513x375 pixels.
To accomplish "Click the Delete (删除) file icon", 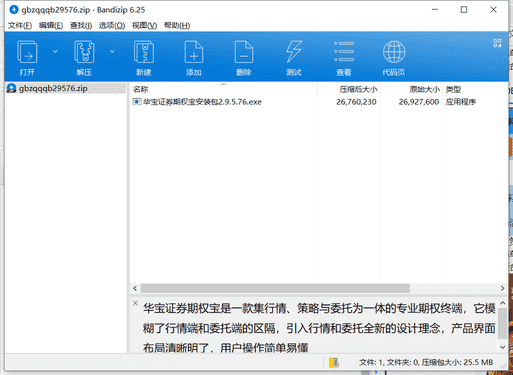I will click(244, 52).
